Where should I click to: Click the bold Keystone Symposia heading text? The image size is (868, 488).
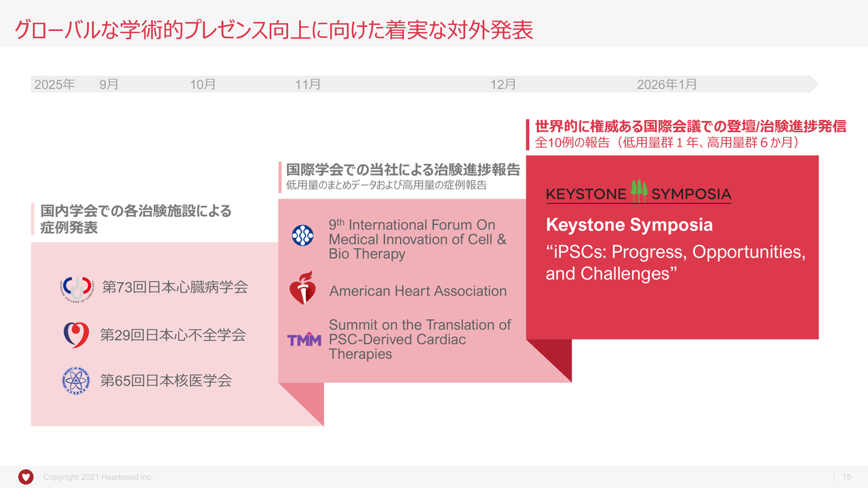pyautogui.click(x=629, y=225)
